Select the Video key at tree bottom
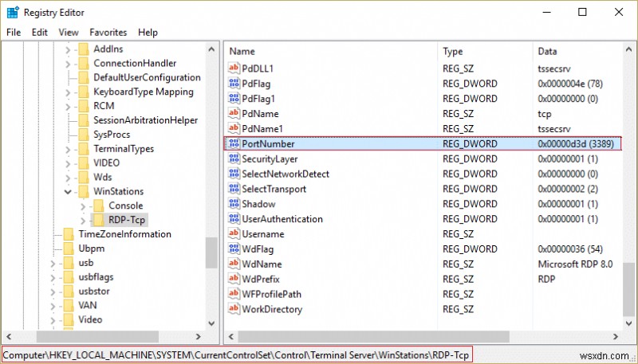The width and height of the screenshot is (638, 364). (90, 319)
